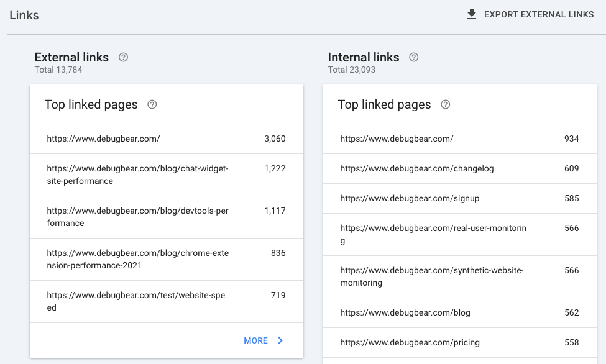Open the chat-widget-site-performance blog row

[x=167, y=175]
